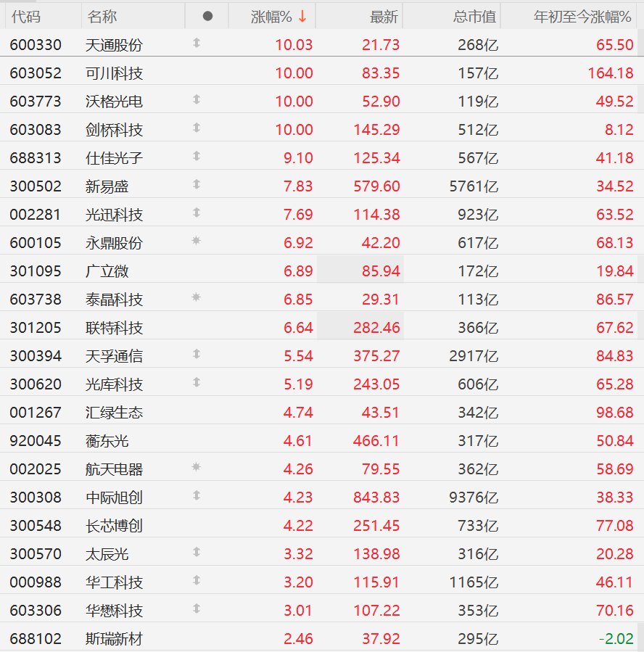
Task: Click the black dot column header
Action: tap(207, 16)
